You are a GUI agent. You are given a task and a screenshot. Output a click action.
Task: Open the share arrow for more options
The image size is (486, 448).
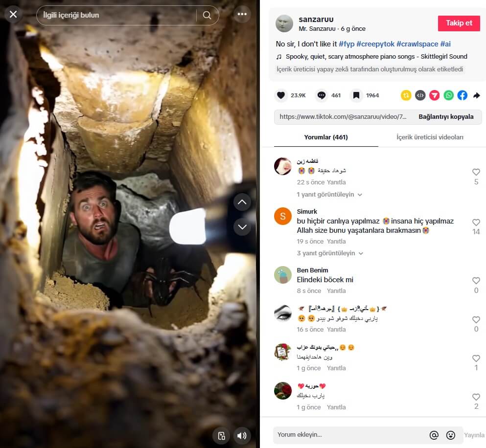point(477,95)
